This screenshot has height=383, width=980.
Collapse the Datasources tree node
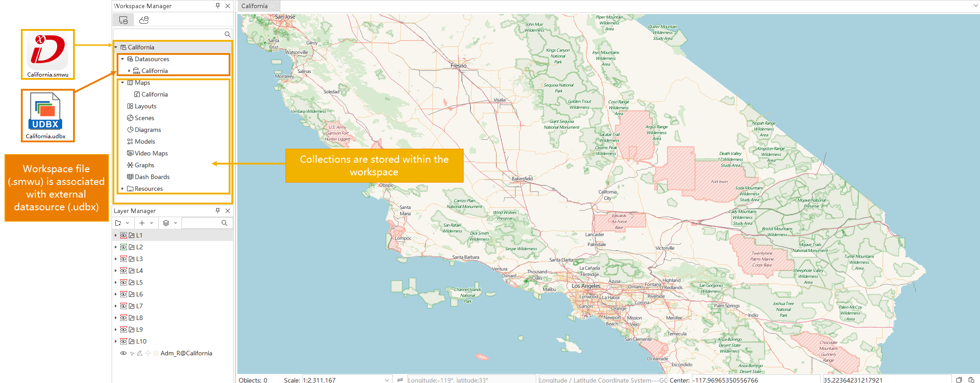tap(122, 59)
